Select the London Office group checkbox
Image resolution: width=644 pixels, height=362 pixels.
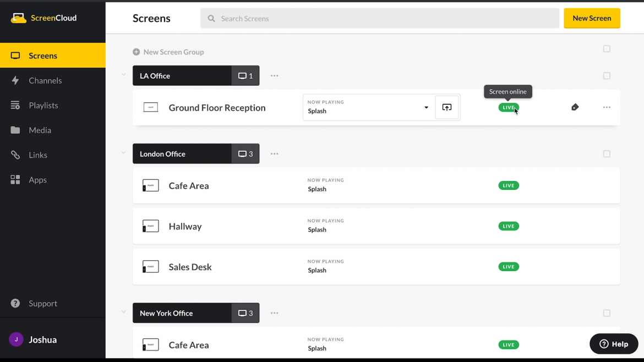607,153
